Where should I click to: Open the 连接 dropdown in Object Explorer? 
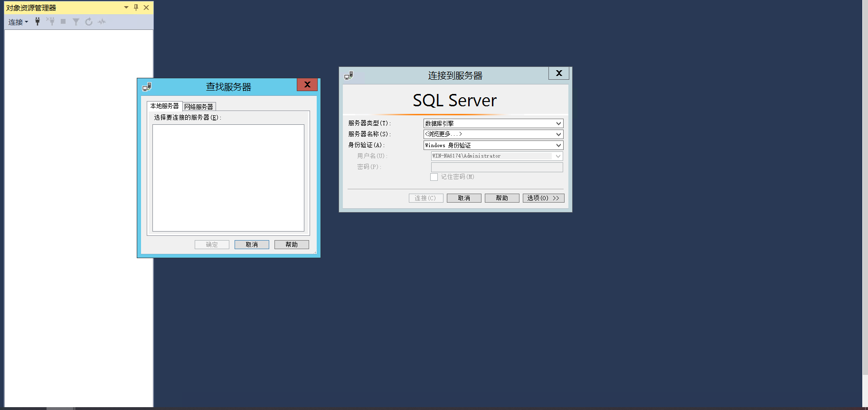(x=18, y=22)
